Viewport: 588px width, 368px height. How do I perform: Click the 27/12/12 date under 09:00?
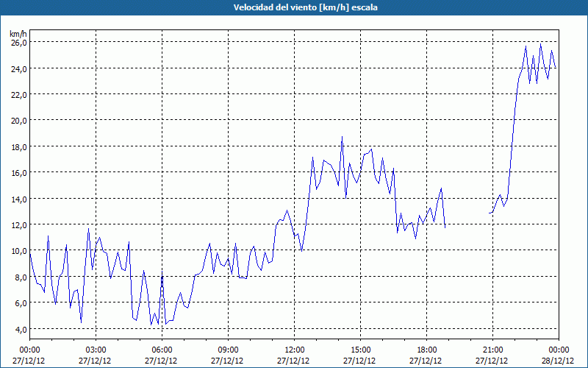coord(227,361)
